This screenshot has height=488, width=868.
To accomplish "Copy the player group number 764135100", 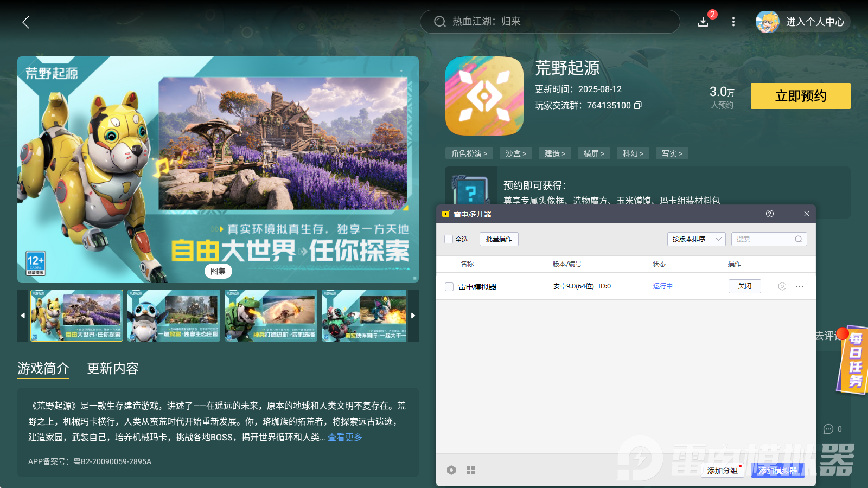I will coord(638,105).
